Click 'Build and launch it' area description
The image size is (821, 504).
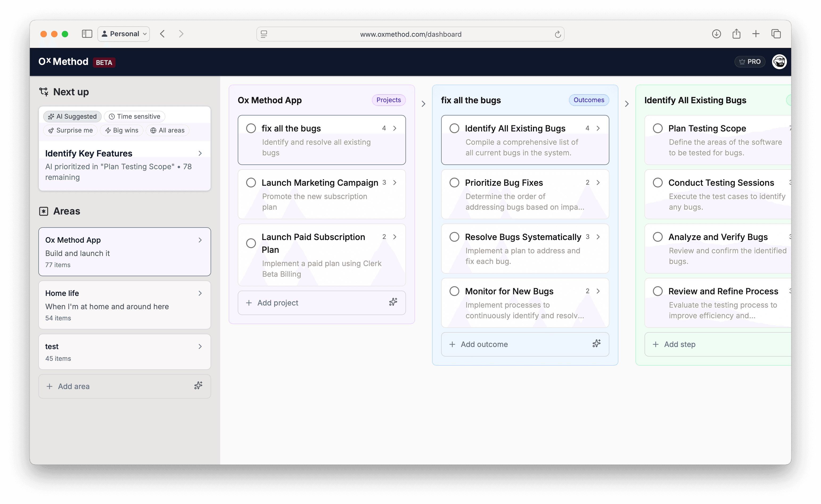tap(77, 253)
